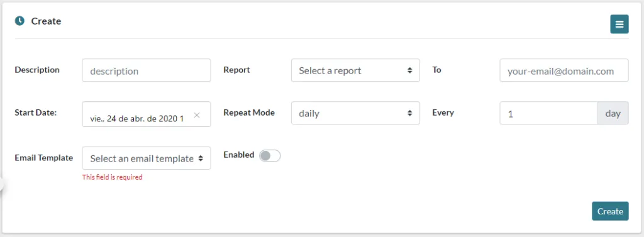Viewport: 644px width, 237px height.
Task: Click the Repeat Mode dropdown arrows icon
Action: pos(409,113)
